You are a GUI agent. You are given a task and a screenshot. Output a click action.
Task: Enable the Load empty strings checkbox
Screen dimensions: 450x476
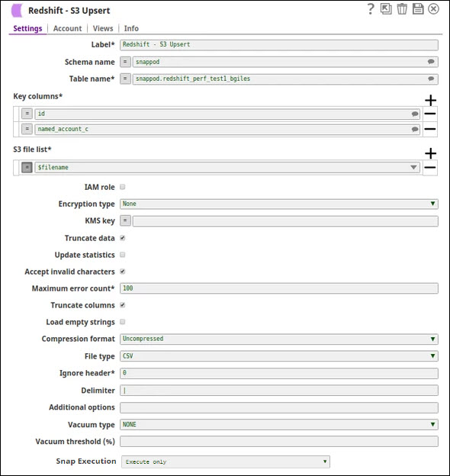coord(123,322)
